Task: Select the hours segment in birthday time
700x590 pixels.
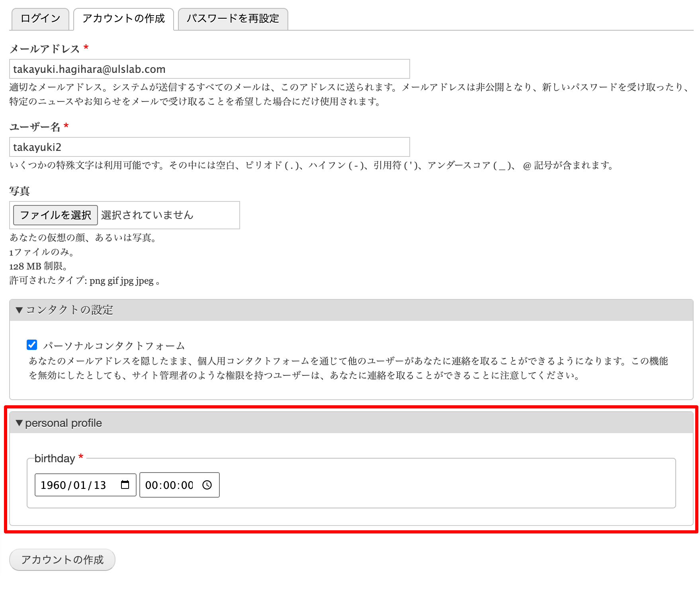Action: (x=151, y=485)
